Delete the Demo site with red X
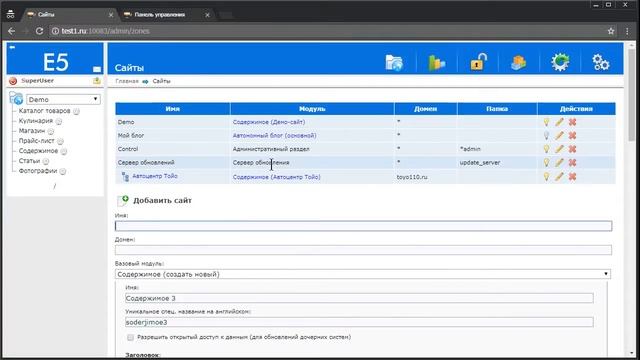This screenshot has width=640, height=360. (572, 122)
